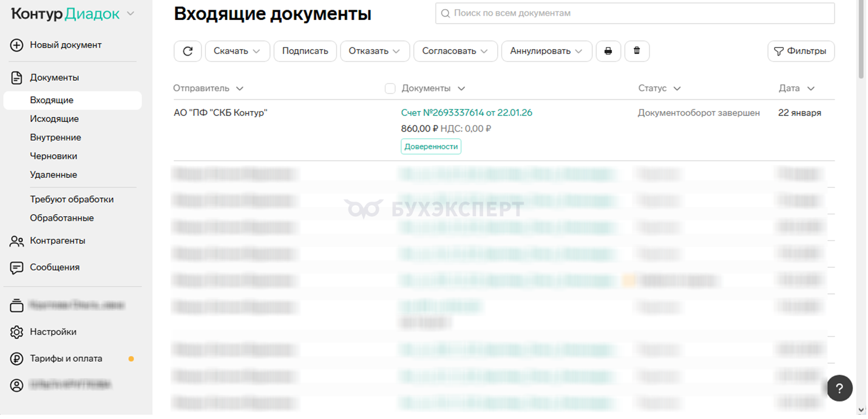Click the chat bubble icon beside Сообщения

(17, 268)
